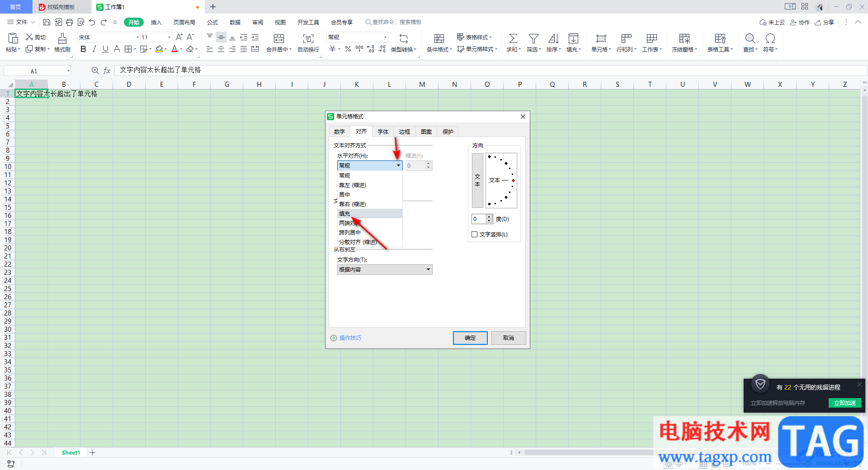The image size is (868, 470).
Task: Select the Sheet1 worksheet tab
Action: 71,452
